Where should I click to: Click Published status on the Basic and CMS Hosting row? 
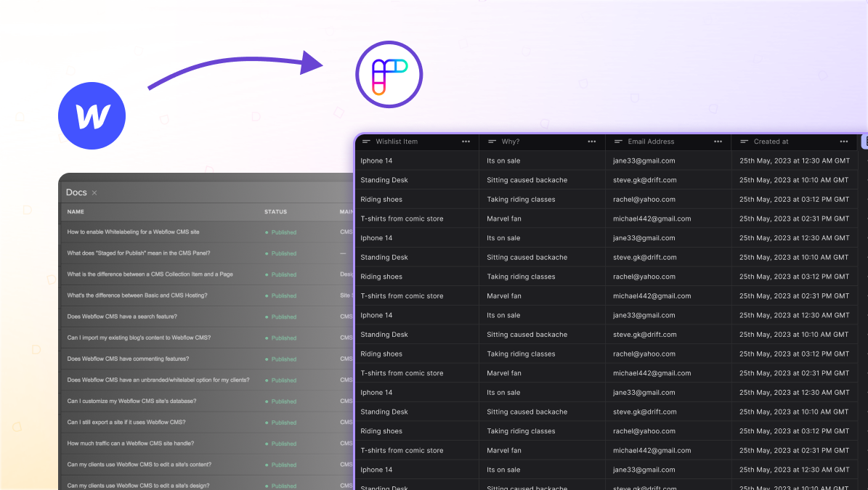coord(280,296)
